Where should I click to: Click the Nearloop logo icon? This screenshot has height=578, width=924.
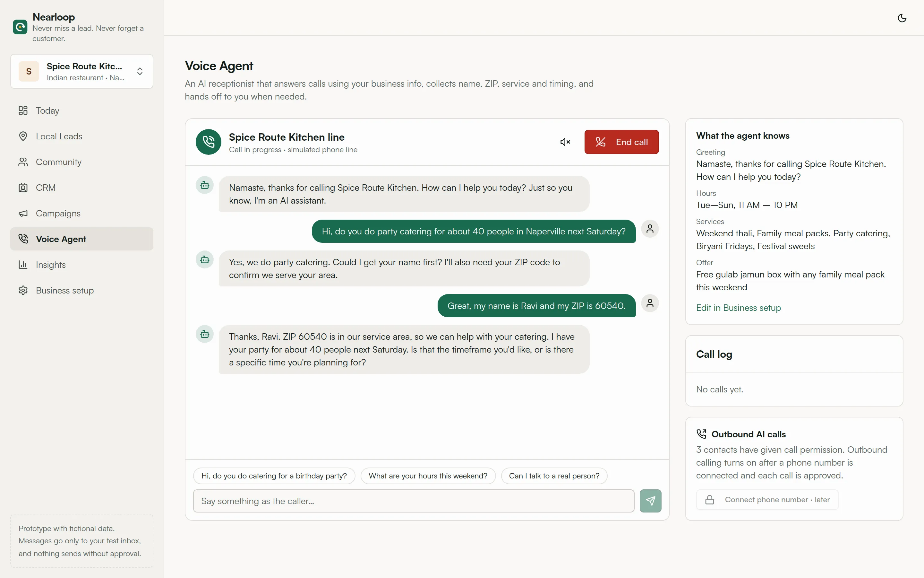pyautogui.click(x=20, y=27)
